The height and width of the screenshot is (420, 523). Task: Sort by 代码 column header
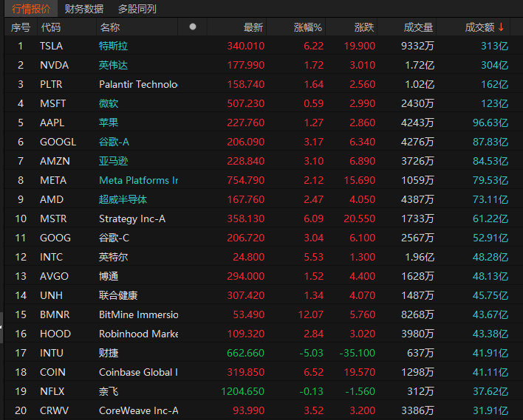51,27
